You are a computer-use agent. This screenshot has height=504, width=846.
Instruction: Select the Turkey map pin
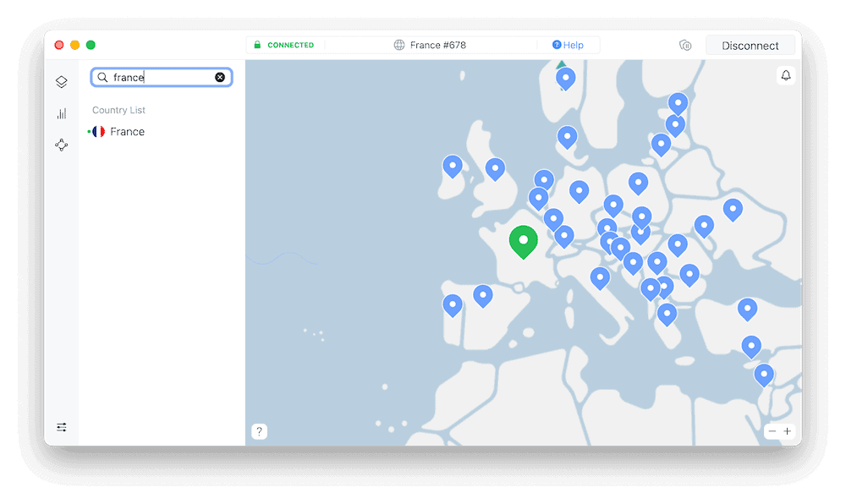(747, 310)
